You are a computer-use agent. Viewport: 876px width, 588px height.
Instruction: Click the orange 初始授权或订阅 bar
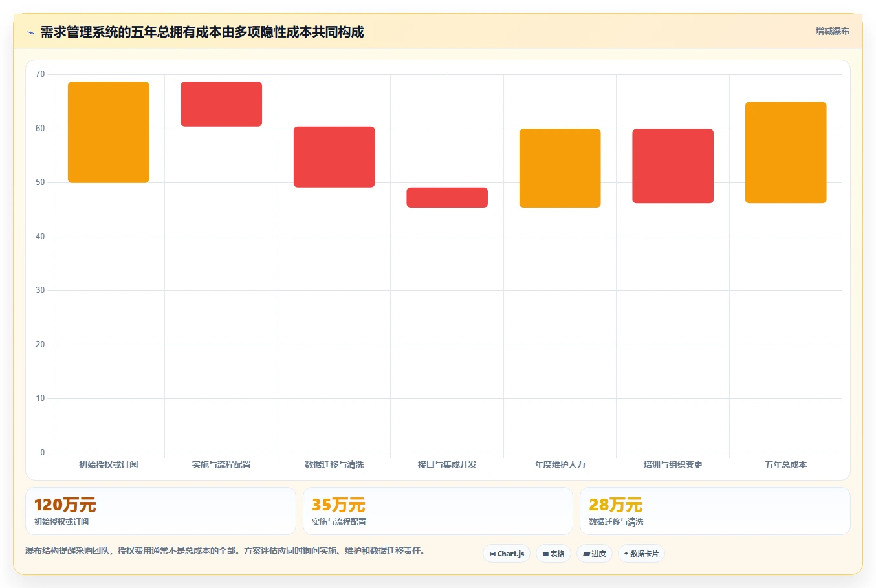click(109, 132)
